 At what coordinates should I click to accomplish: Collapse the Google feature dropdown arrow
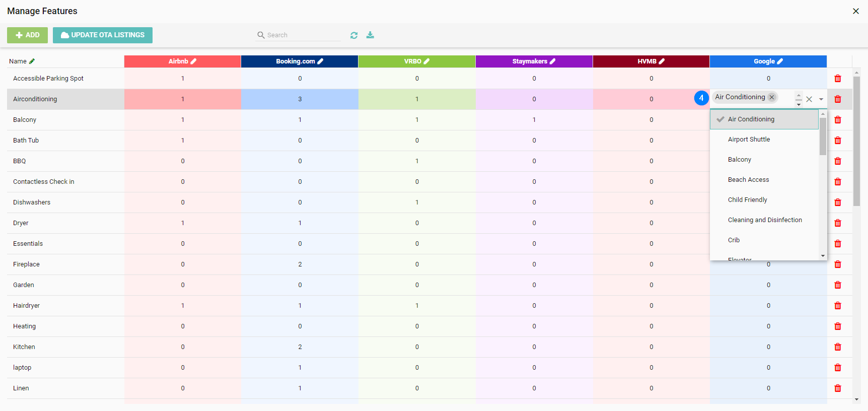821,99
